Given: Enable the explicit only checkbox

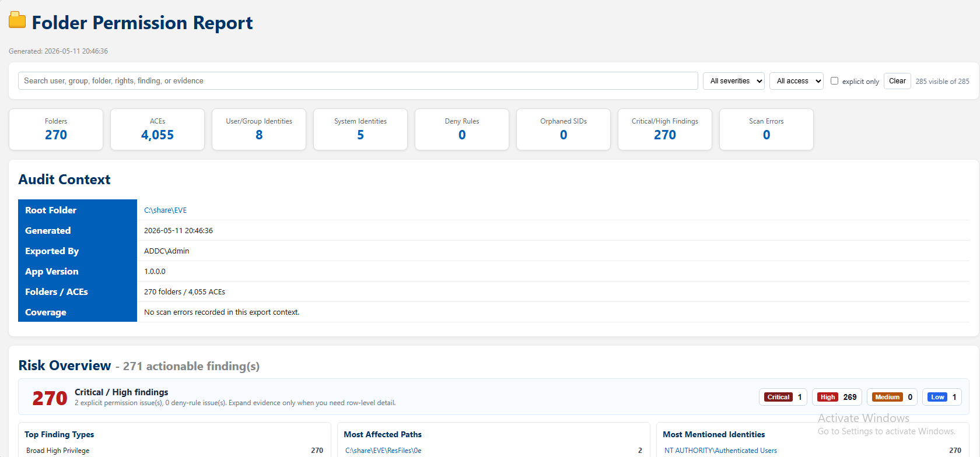Looking at the screenshot, I should (834, 81).
